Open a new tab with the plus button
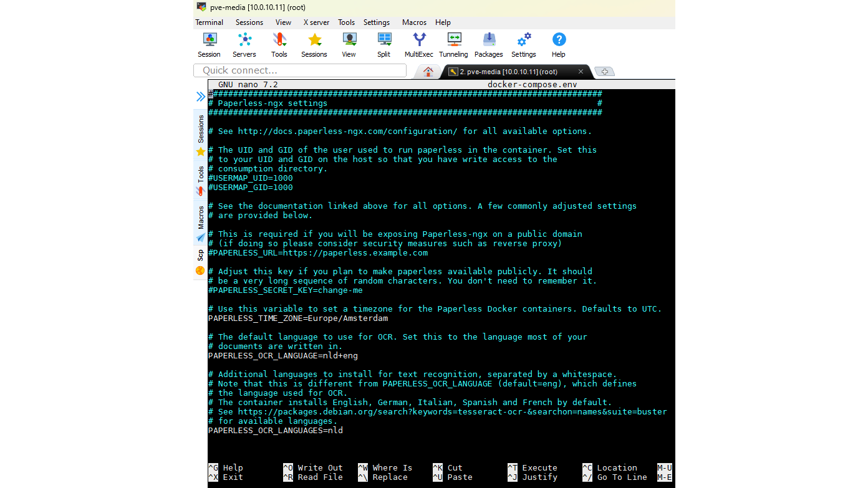 (x=604, y=72)
